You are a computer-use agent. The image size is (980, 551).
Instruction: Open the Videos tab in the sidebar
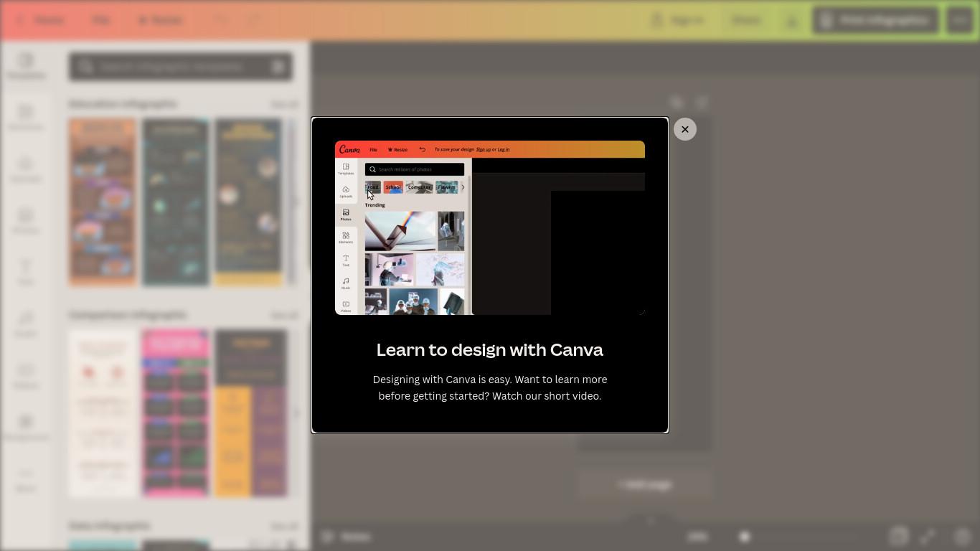point(26,376)
